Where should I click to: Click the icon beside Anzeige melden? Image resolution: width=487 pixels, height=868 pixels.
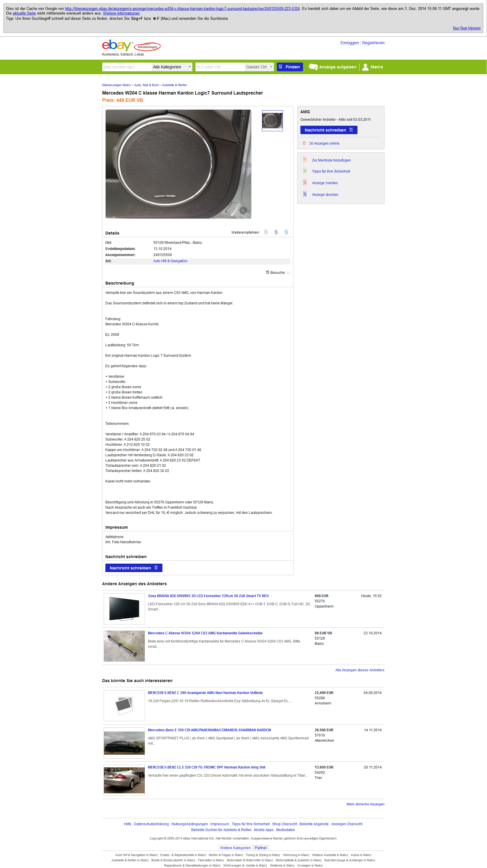pos(305,182)
